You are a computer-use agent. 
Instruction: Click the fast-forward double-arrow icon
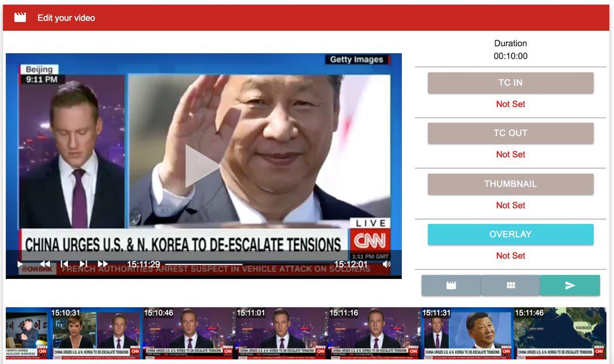(x=103, y=264)
